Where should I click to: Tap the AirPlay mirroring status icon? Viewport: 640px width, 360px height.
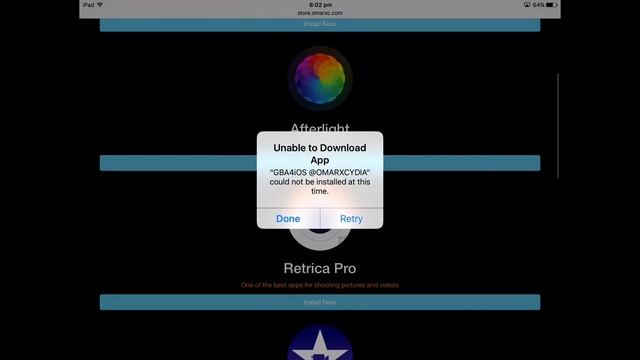[x=527, y=5]
